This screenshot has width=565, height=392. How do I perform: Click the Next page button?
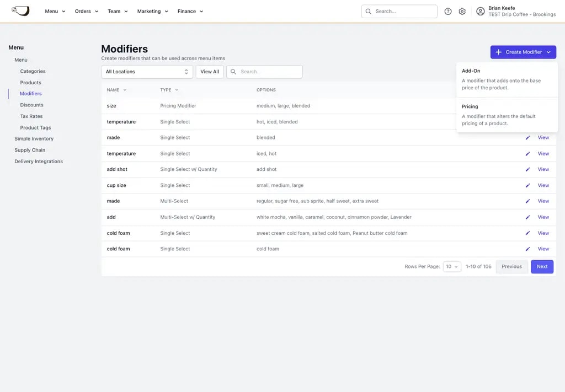coord(542,267)
